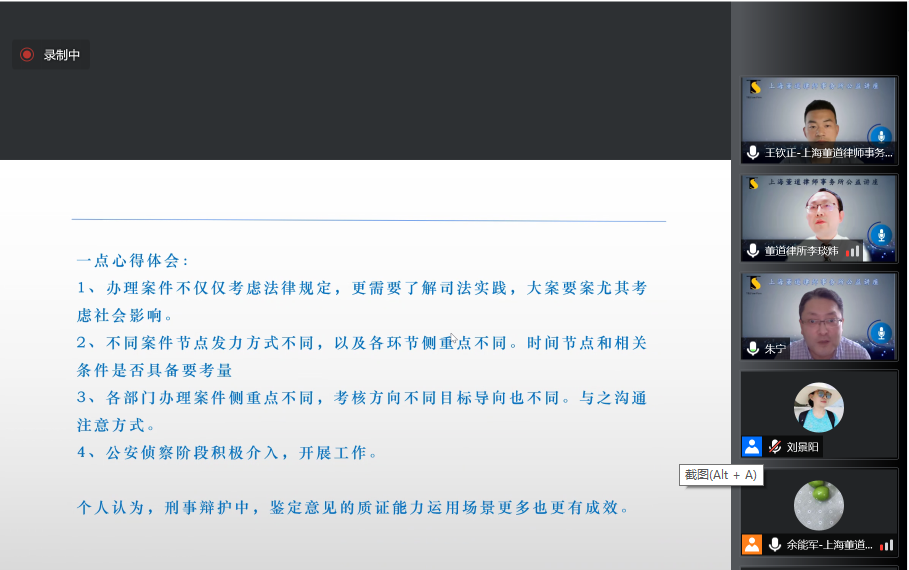Click slide text 虑社会影响。
The height and width of the screenshot is (570, 909).
[x=125, y=315]
